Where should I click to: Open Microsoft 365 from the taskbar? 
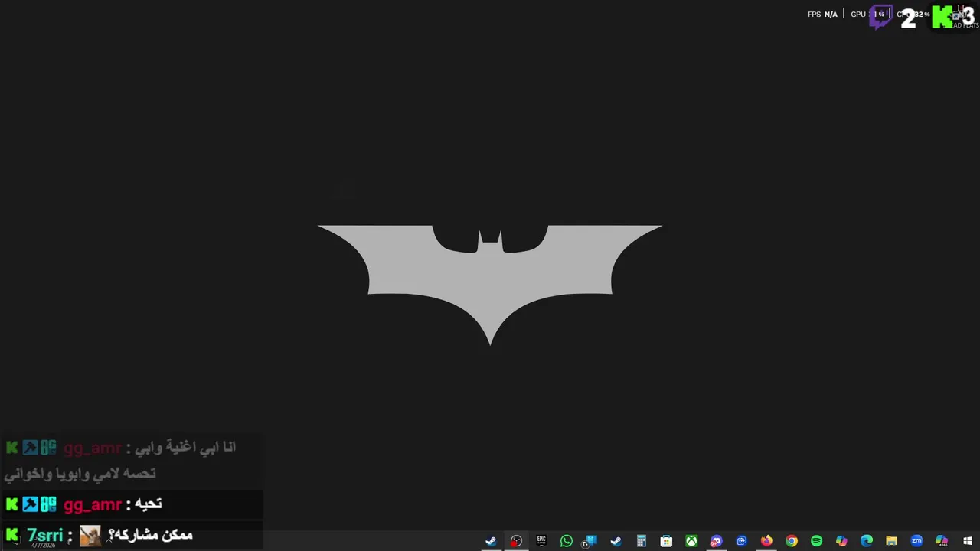click(x=942, y=541)
